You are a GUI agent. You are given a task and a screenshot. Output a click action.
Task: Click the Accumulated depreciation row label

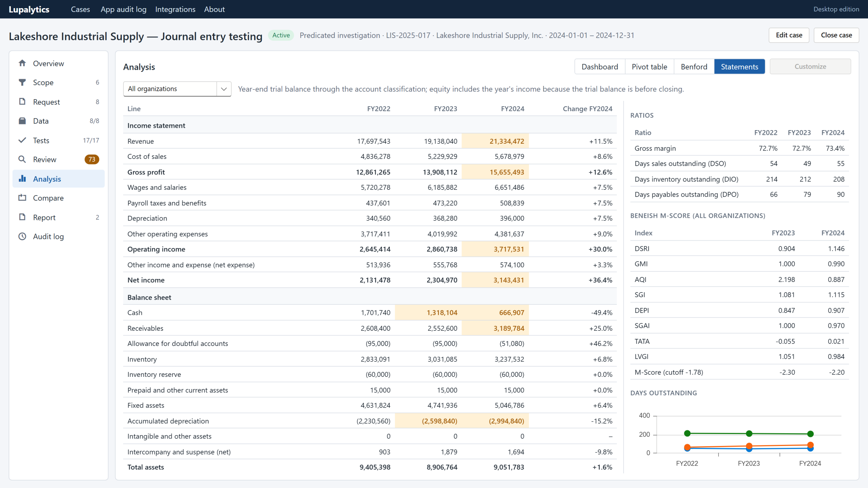[168, 421]
